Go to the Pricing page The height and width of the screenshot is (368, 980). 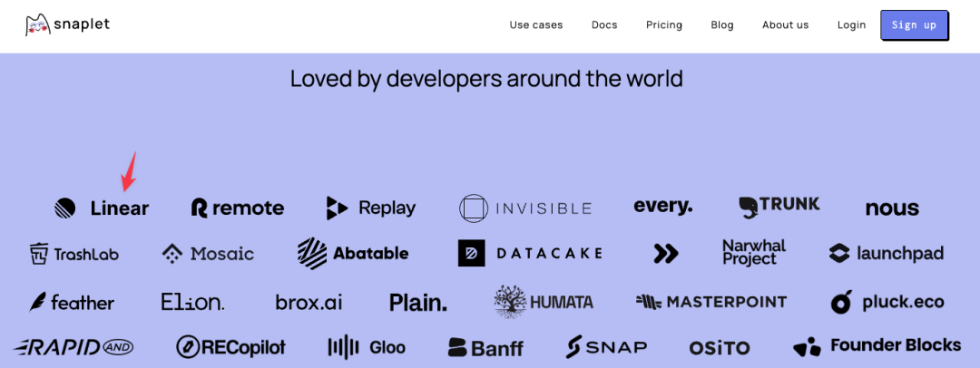(663, 25)
